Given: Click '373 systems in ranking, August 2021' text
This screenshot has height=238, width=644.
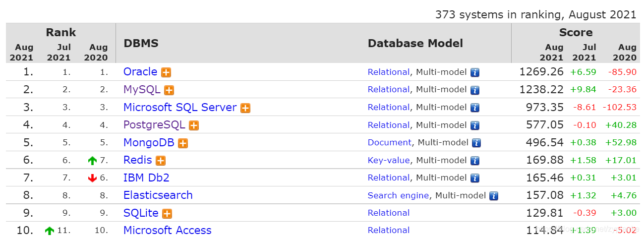Looking at the screenshot, I should (x=536, y=14).
